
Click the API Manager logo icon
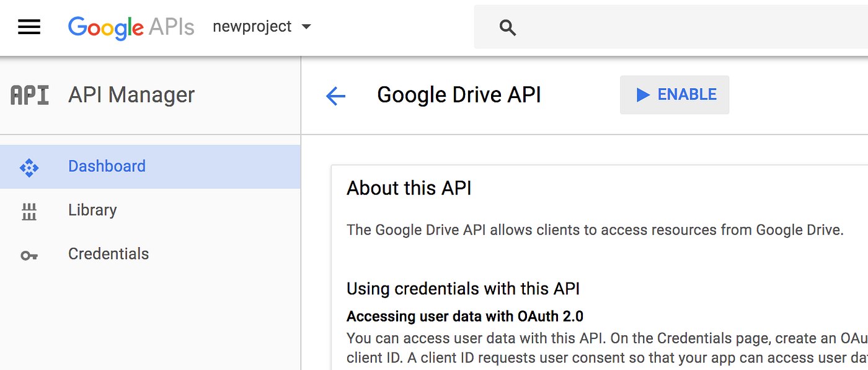pyautogui.click(x=30, y=95)
